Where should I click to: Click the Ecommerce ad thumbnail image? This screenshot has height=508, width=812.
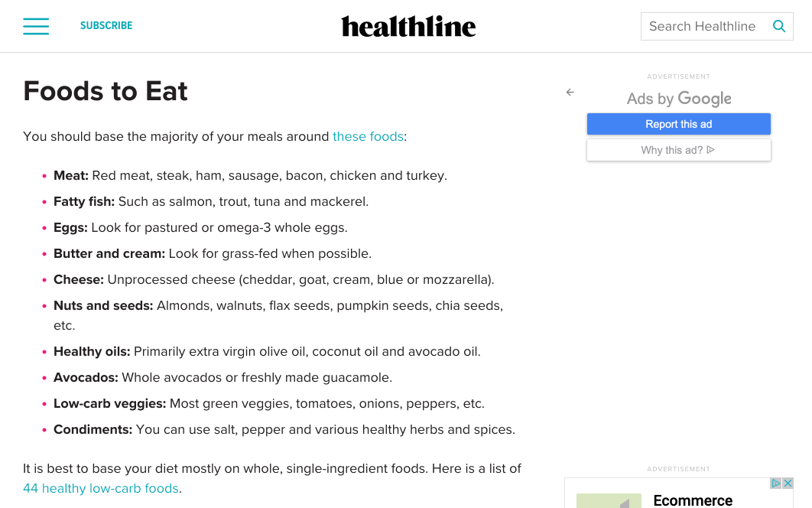(x=609, y=501)
